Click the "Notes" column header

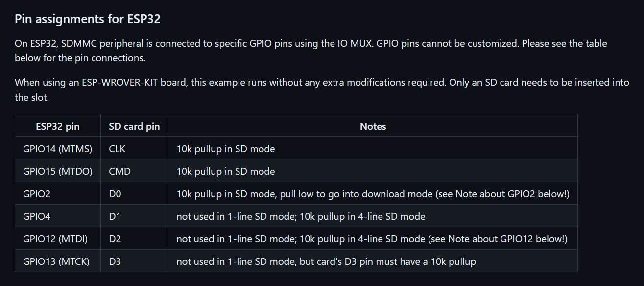pyautogui.click(x=373, y=126)
